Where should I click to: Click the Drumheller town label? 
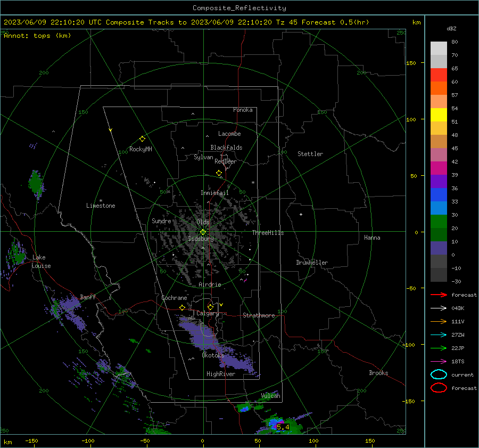click(312, 263)
